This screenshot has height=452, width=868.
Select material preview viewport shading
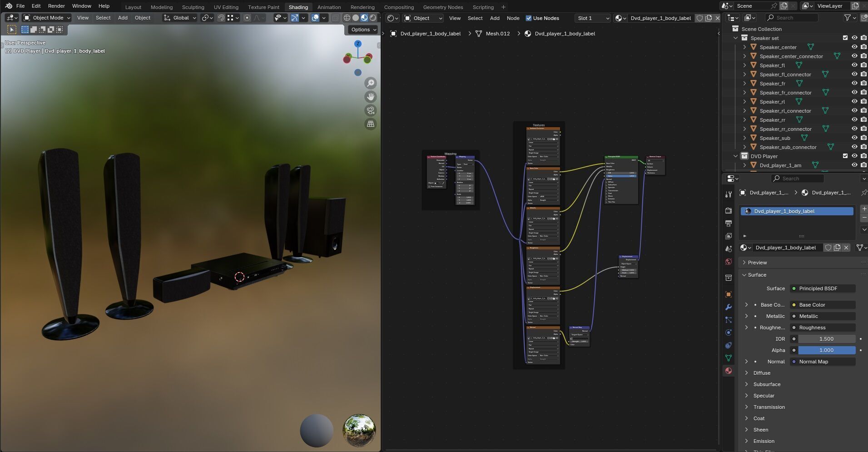click(x=364, y=18)
